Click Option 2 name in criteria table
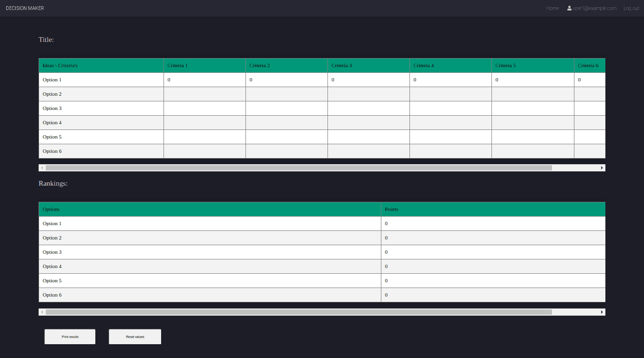The width and height of the screenshot is (644, 358). click(101, 94)
